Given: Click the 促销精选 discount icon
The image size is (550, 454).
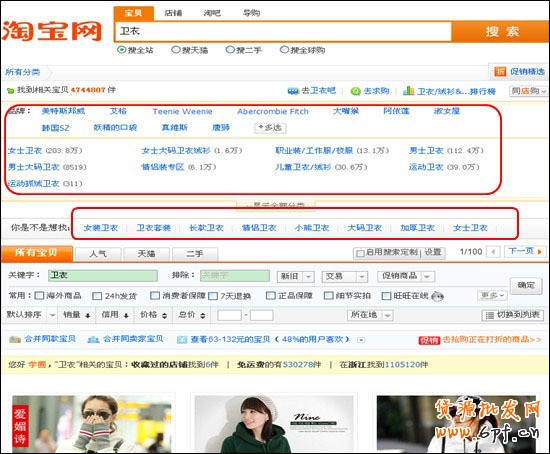Looking at the screenshot, I should pos(500,72).
